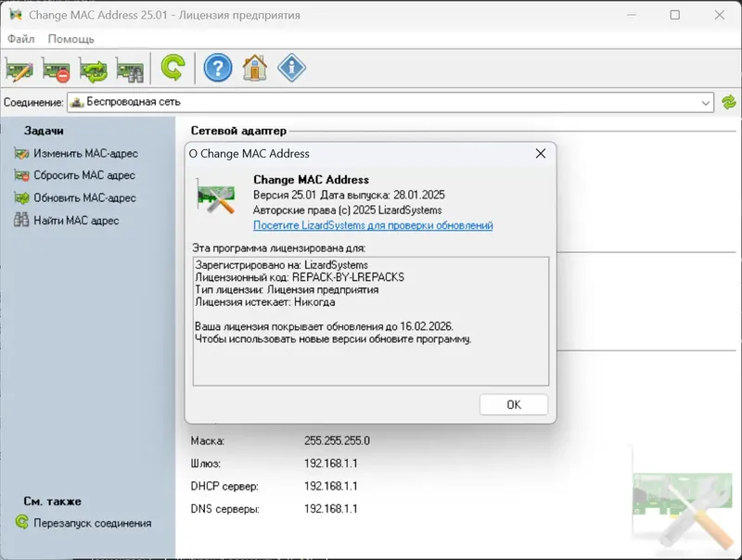
Task: Open the LizardSystems updates link
Action: coord(371,225)
